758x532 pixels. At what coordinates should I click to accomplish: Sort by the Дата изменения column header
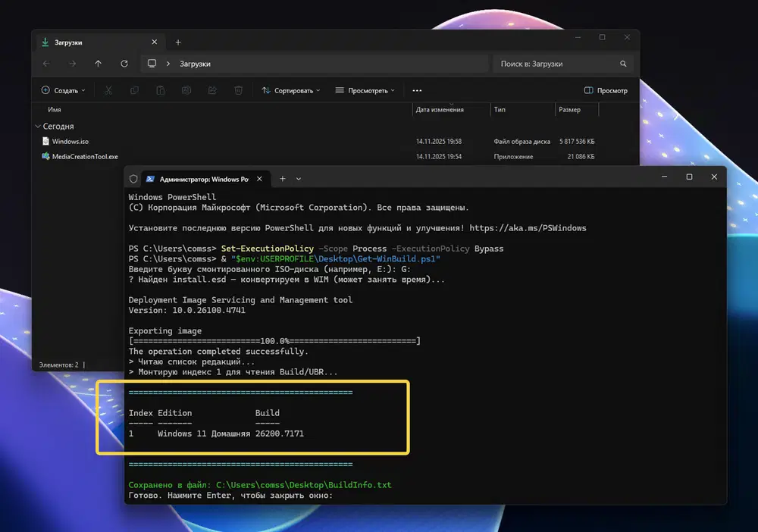pos(440,110)
